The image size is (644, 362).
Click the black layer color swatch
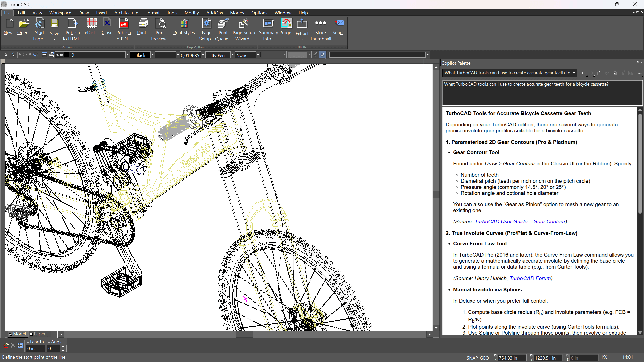click(67, 55)
